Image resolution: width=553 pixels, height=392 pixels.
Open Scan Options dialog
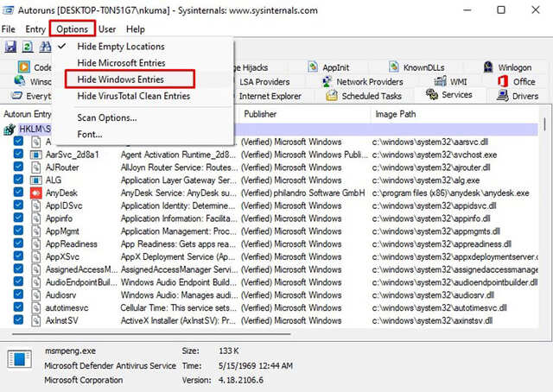point(107,117)
